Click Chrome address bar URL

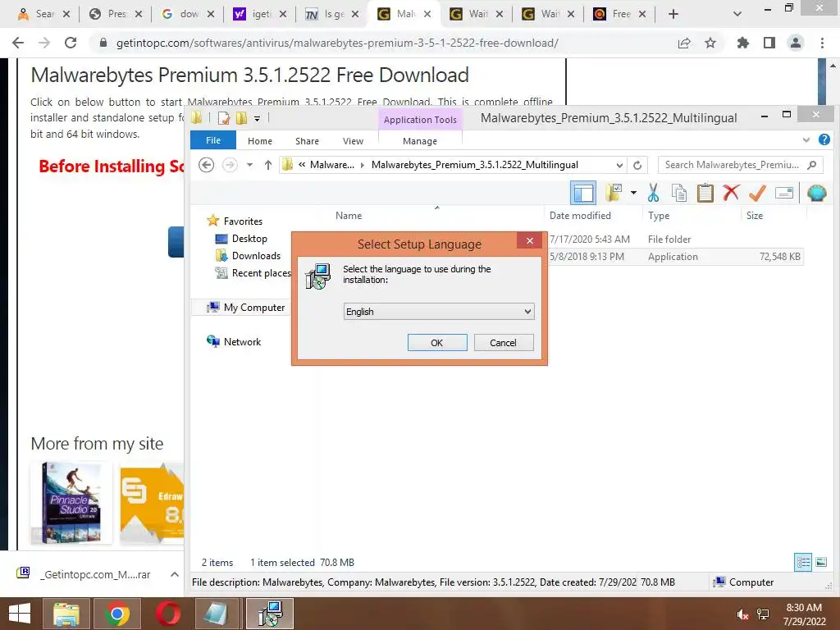click(337, 43)
